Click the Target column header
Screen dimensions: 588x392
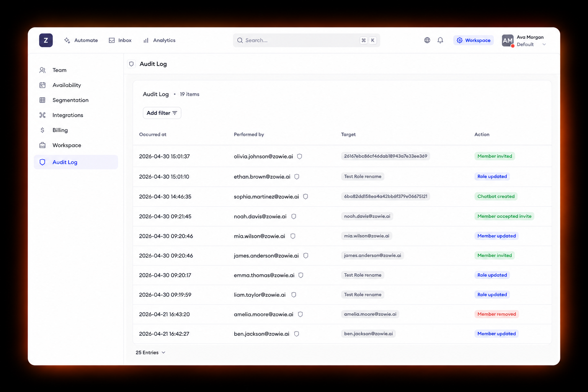[x=348, y=134]
